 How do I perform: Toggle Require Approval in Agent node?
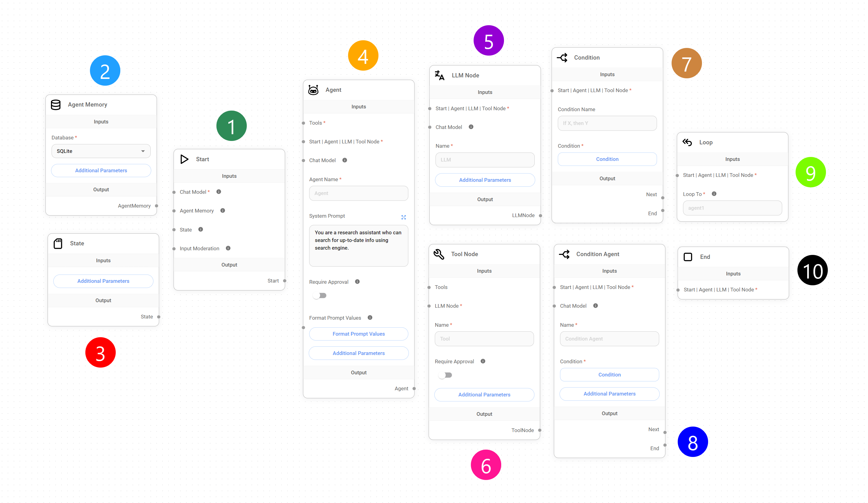320,296
